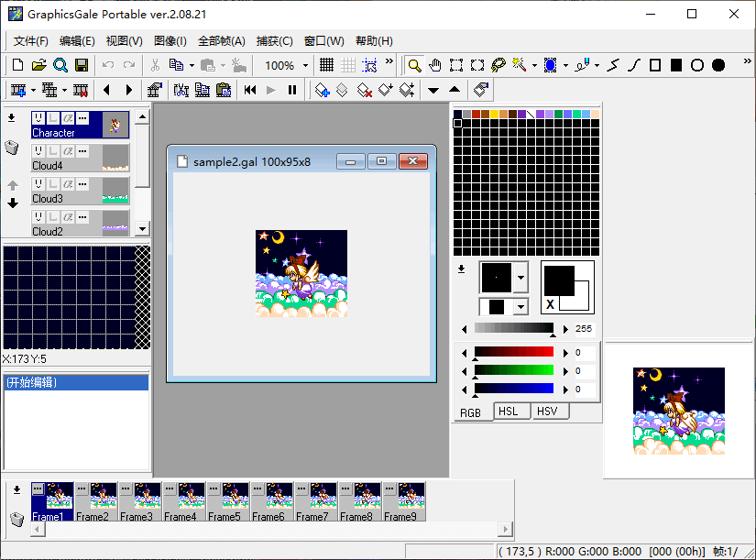
Task: Select the rounded selection tool
Action: click(x=477, y=65)
